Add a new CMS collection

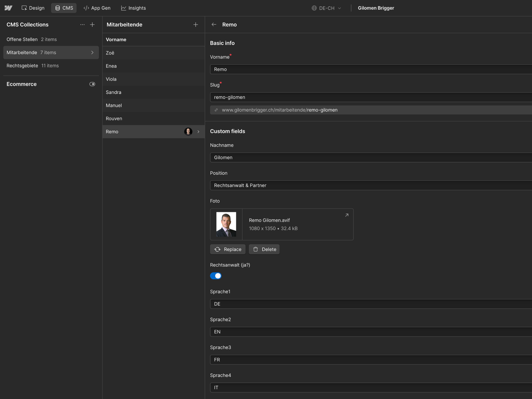[x=92, y=25]
